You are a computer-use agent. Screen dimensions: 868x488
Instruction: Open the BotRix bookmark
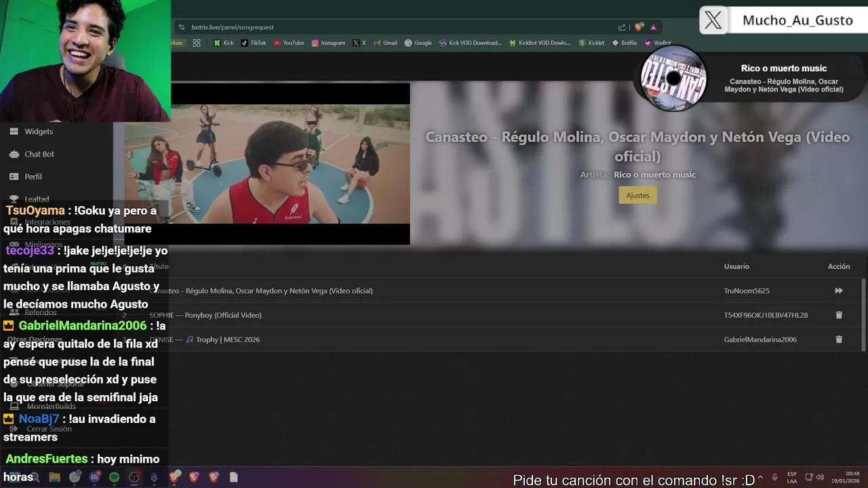click(x=625, y=43)
